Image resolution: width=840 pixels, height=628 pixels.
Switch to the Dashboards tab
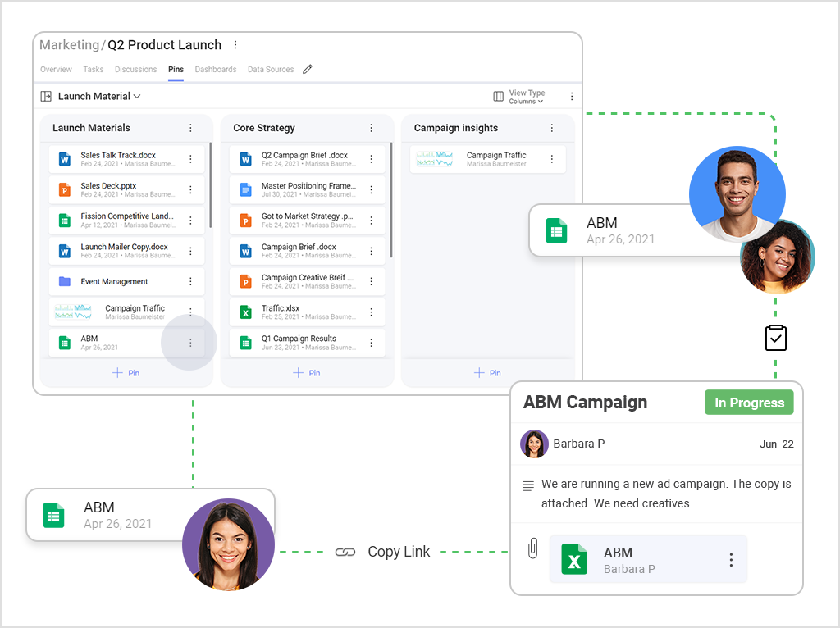[x=215, y=70]
